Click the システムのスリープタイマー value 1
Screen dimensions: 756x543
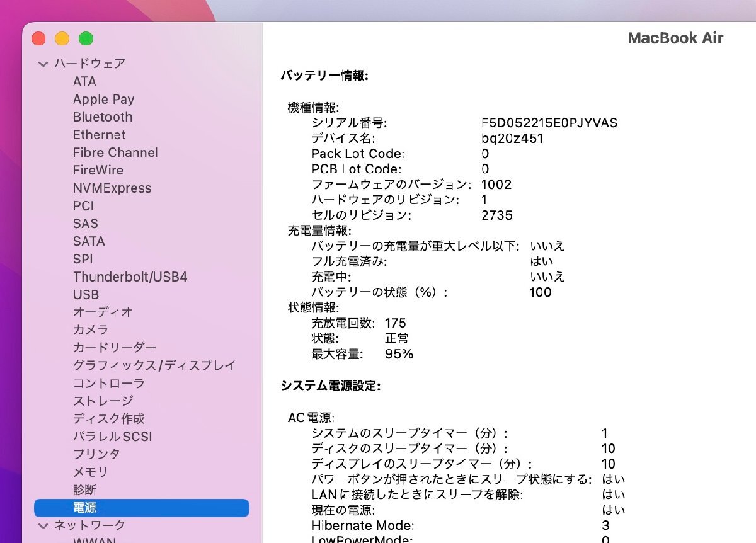pyautogui.click(x=605, y=433)
